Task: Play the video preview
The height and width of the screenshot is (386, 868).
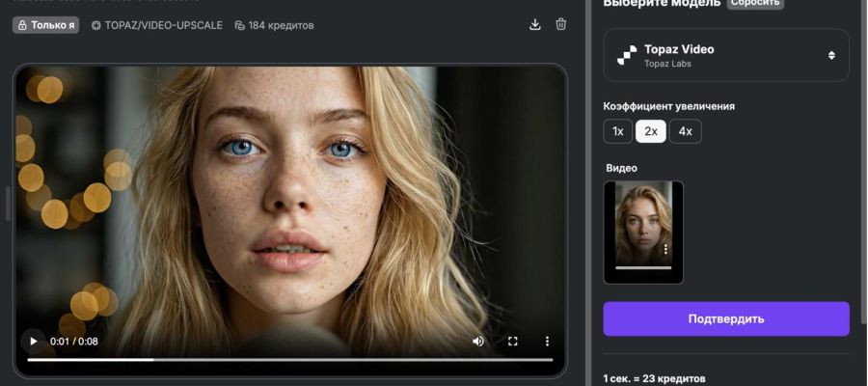Action: 33,342
